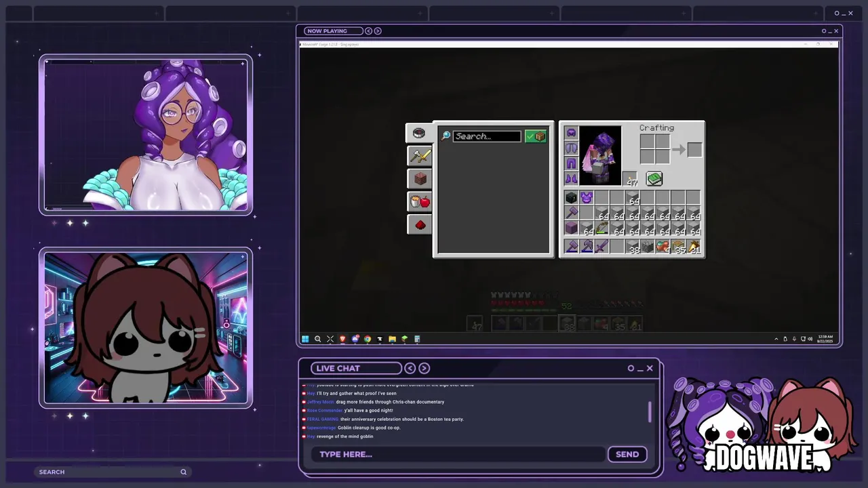Click the TYPE HERE chat input

[x=458, y=454]
